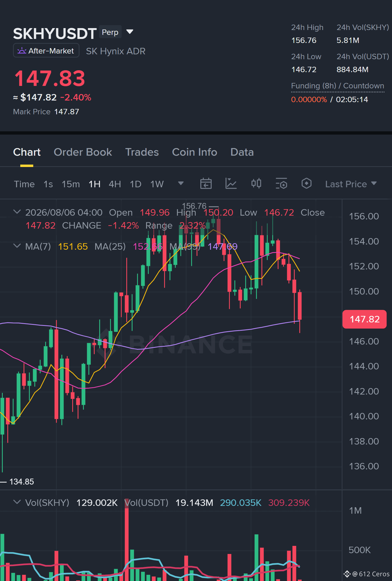Open the calendar go-to-date icon
Image resolution: width=392 pixels, height=581 pixels.
(x=206, y=184)
